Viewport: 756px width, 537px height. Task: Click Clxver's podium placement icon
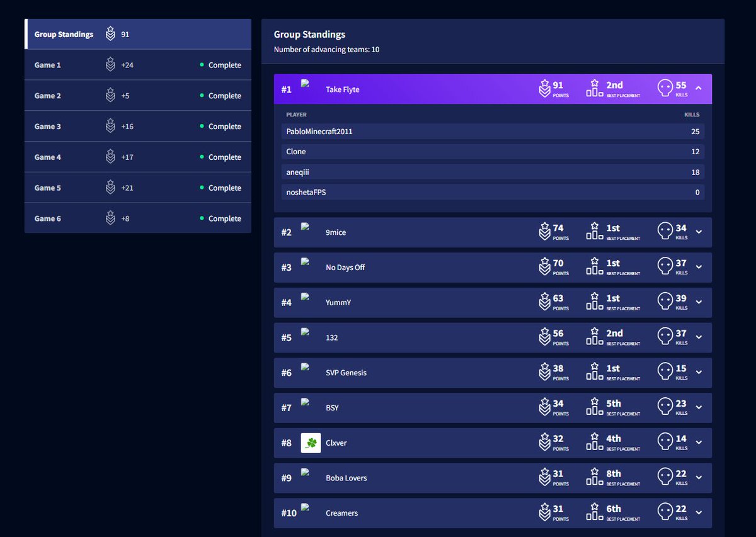point(595,443)
